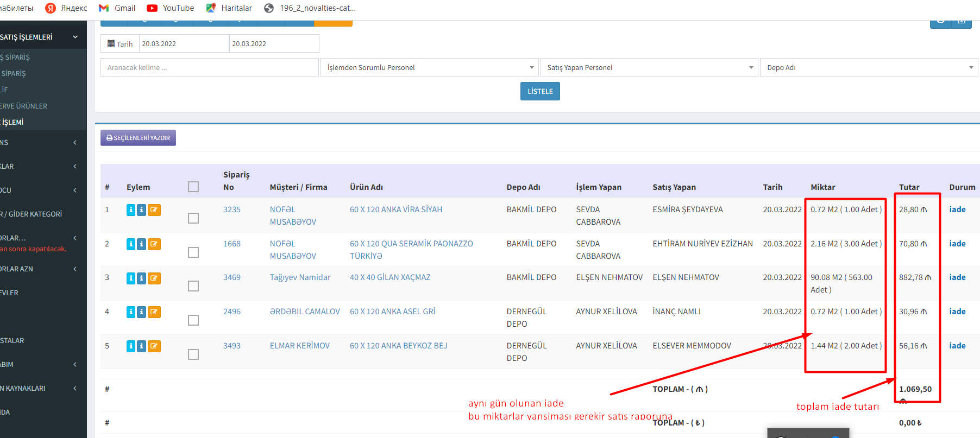Expand the Depo Adı dropdown

869,67
